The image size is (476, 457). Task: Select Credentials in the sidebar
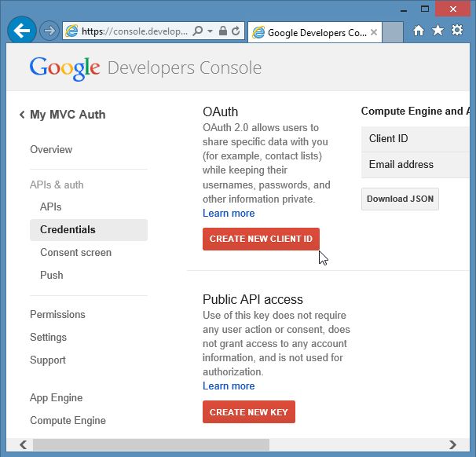pyautogui.click(x=89, y=230)
